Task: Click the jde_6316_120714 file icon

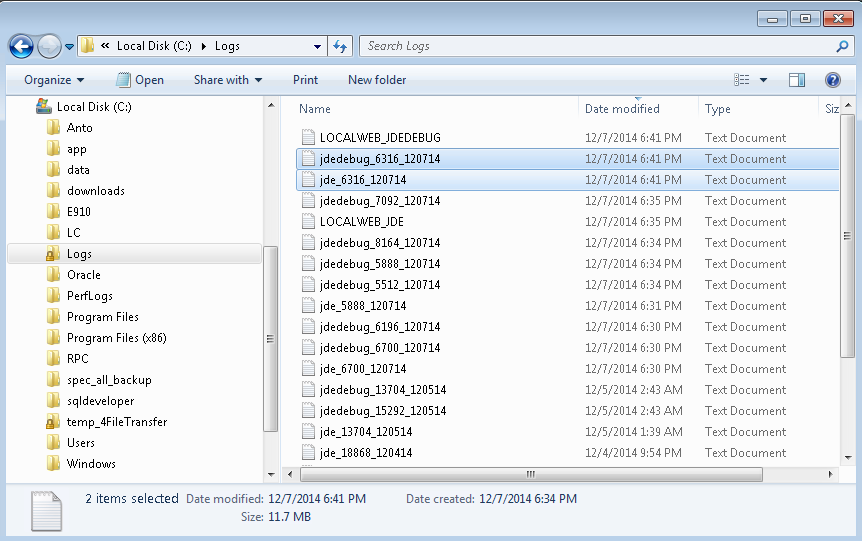Action: 308,180
